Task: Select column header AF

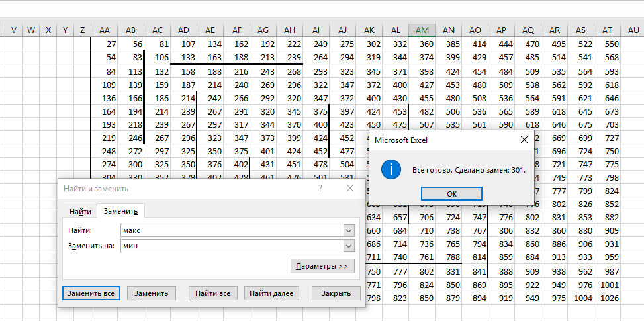Action: [x=236, y=30]
